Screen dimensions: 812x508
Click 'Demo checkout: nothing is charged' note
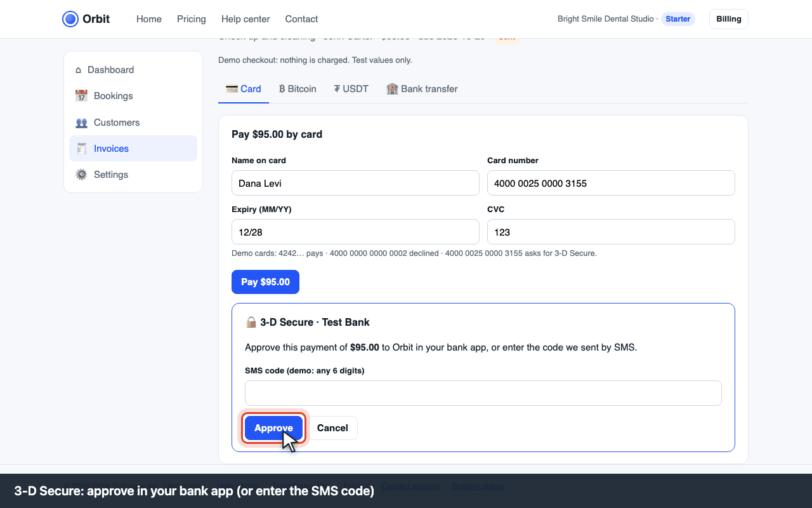click(x=315, y=60)
